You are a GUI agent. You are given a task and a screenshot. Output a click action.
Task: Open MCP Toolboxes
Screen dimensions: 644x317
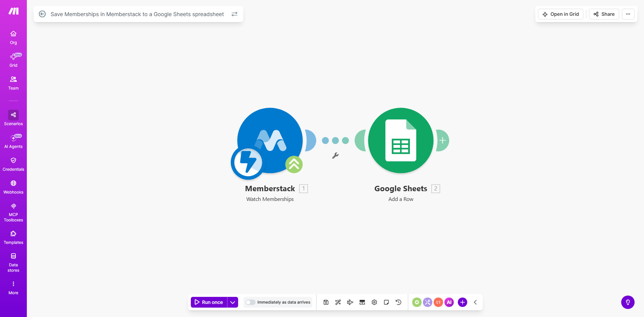13,212
